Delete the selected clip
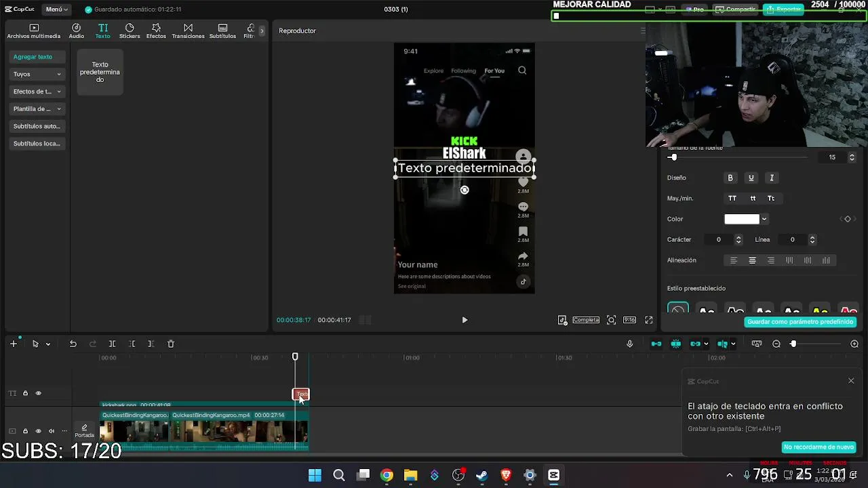 [x=171, y=344]
